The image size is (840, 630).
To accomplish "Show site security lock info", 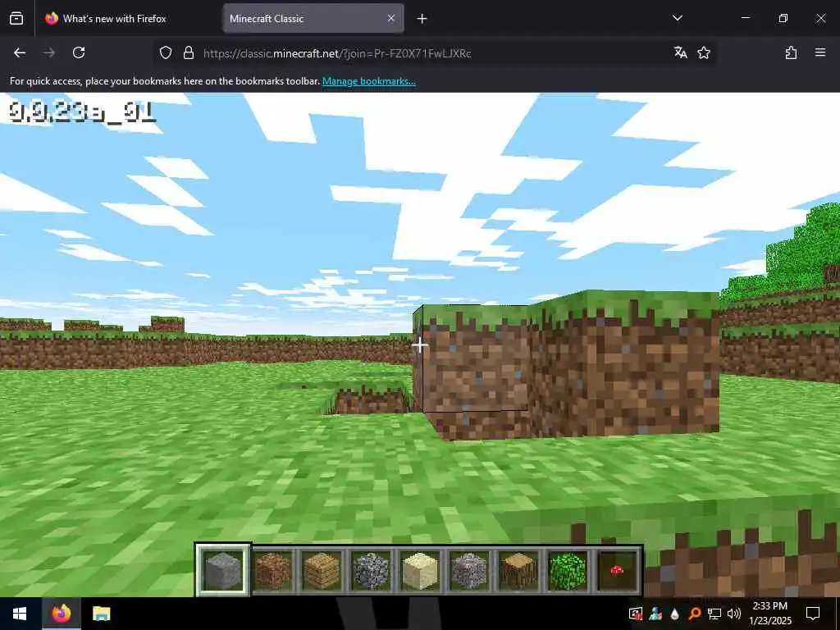I will tap(189, 52).
